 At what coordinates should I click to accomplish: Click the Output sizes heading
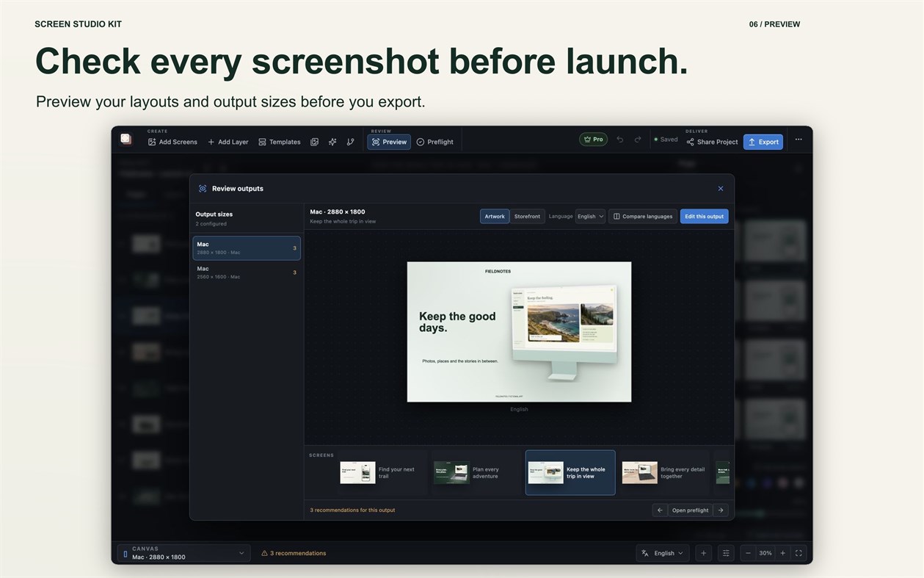(x=214, y=214)
